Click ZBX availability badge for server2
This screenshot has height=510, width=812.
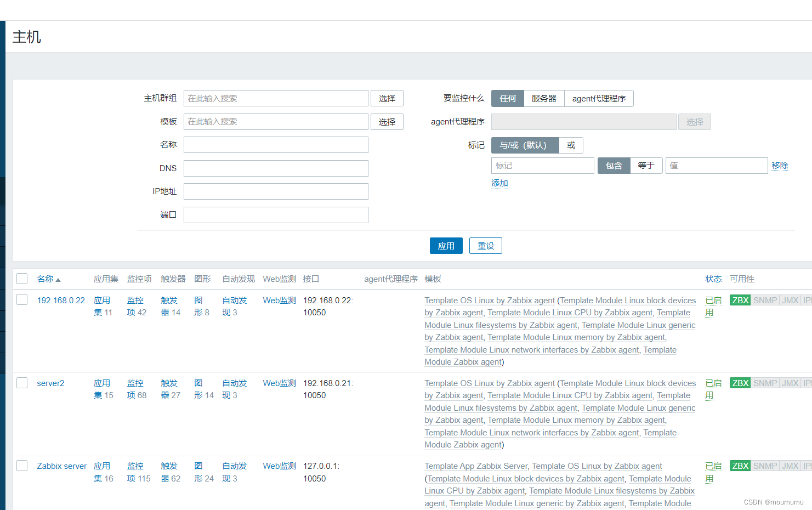tap(740, 383)
